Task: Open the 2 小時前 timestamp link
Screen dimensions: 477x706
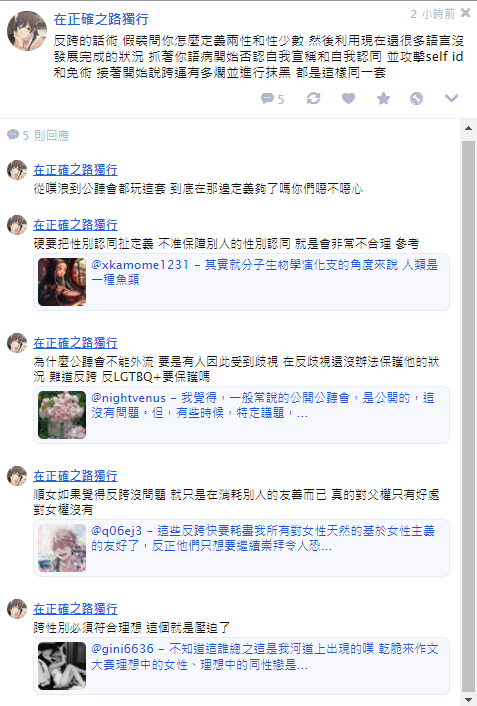Action: [432, 14]
